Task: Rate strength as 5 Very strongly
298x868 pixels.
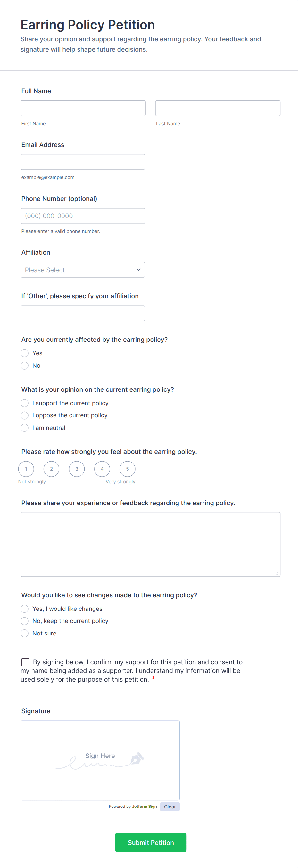Action: click(128, 469)
